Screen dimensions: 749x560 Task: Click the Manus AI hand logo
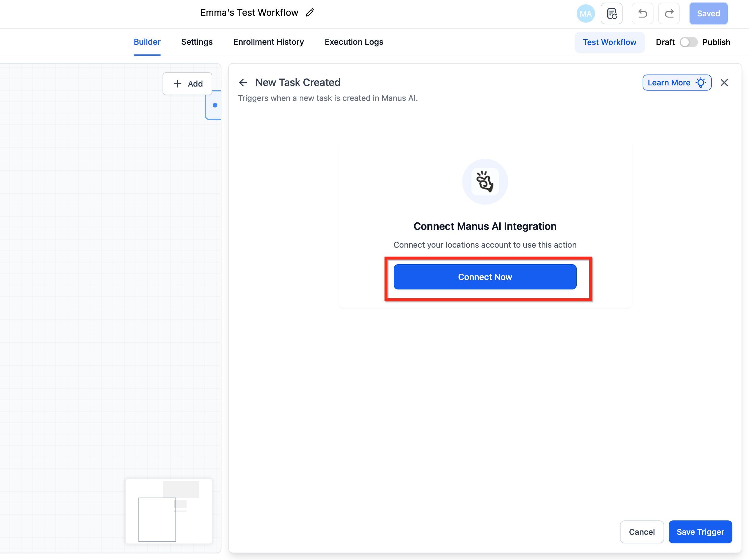click(485, 182)
